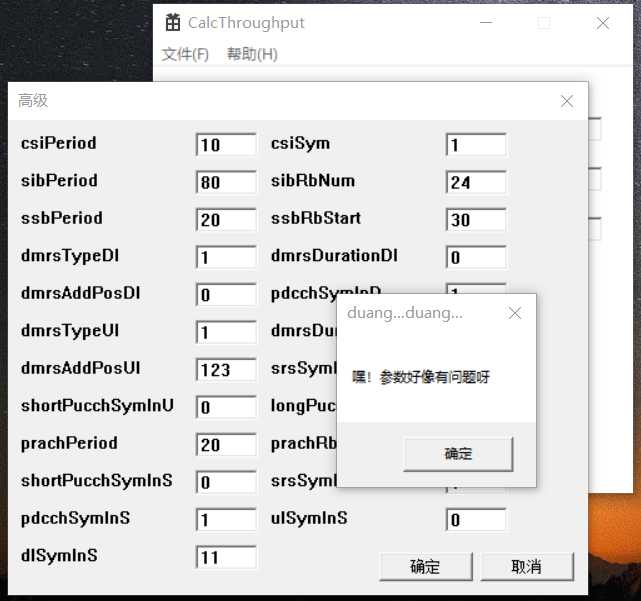The width and height of the screenshot is (641, 601).
Task: Close the CalcThroughput main window
Action: point(603,23)
